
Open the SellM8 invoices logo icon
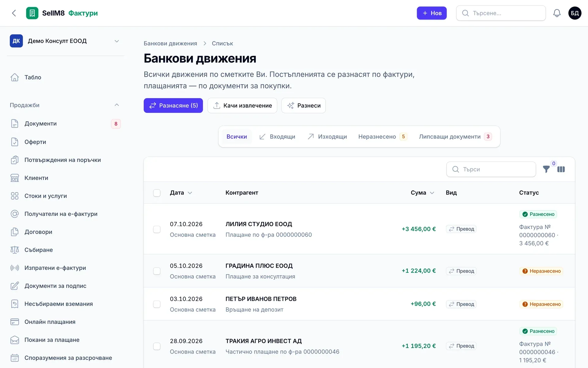[32, 13]
